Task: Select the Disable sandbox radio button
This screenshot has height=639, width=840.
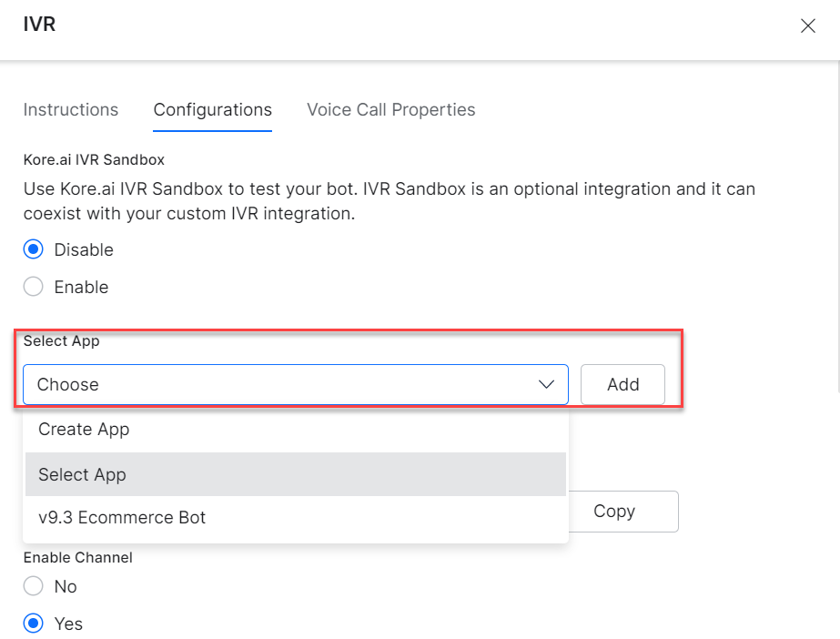Action: pyautogui.click(x=33, y=249)
